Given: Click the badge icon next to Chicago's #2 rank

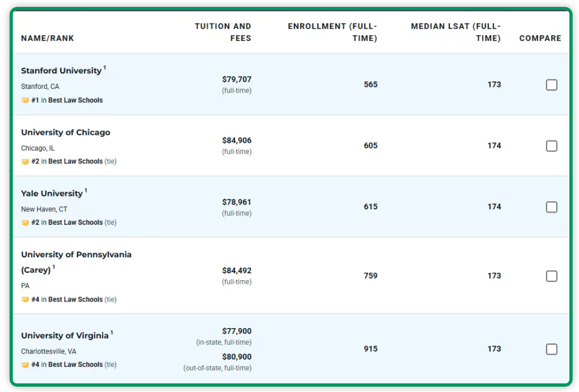Looking at the screenshot, I should pyautogui.click(x=25, y=161).
